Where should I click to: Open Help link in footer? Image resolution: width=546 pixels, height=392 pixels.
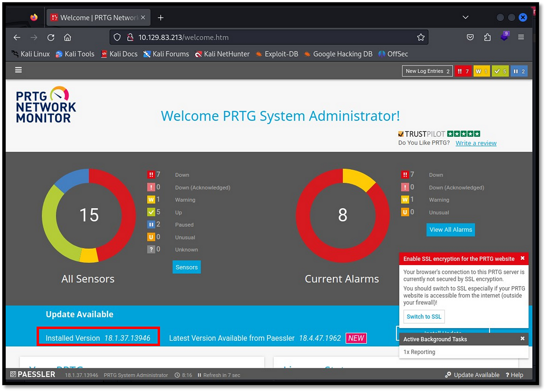[x=514, y=375]
